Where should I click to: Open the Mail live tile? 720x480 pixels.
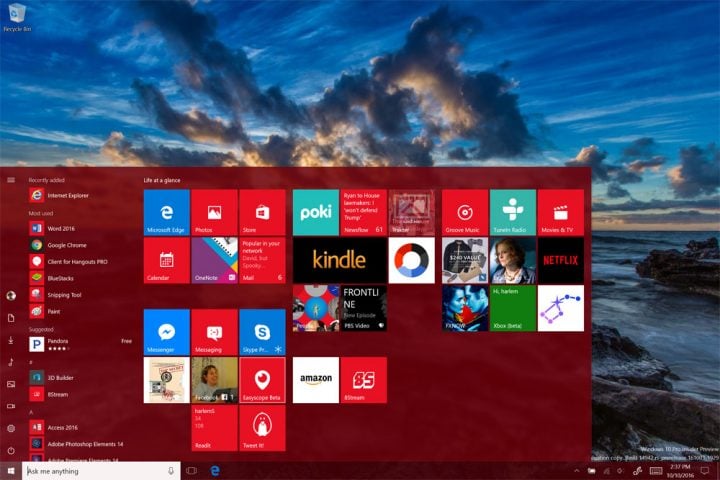tap(262, 260)
